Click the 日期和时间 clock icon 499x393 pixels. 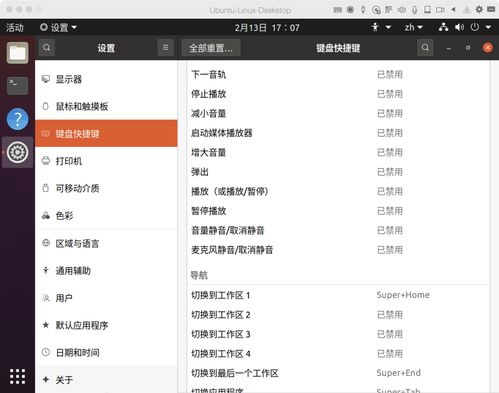coord(46,352)
